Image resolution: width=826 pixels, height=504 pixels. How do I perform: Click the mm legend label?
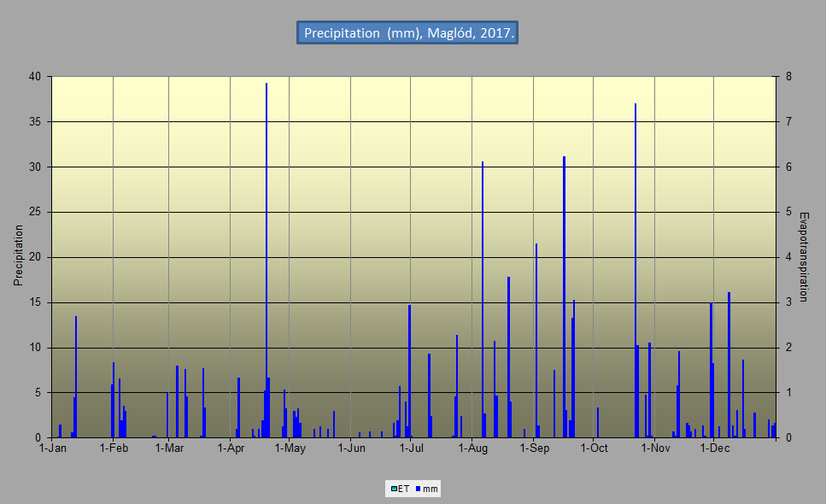click(x=431, y=489)
